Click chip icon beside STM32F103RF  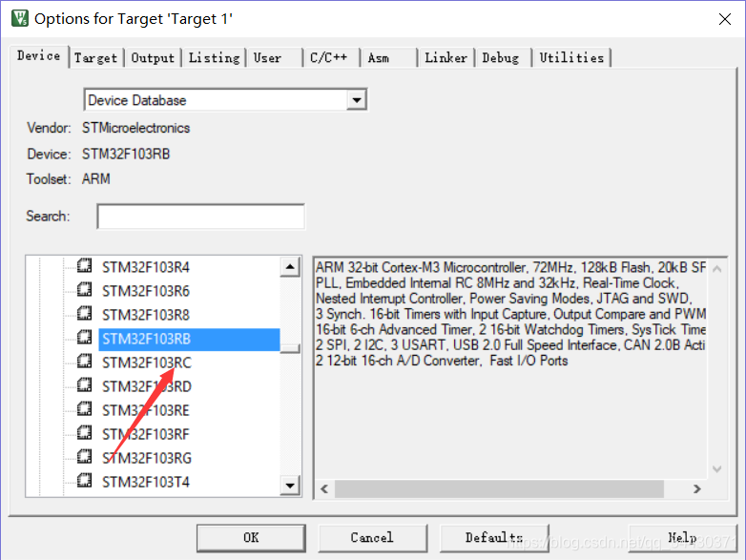click(84, 432)
